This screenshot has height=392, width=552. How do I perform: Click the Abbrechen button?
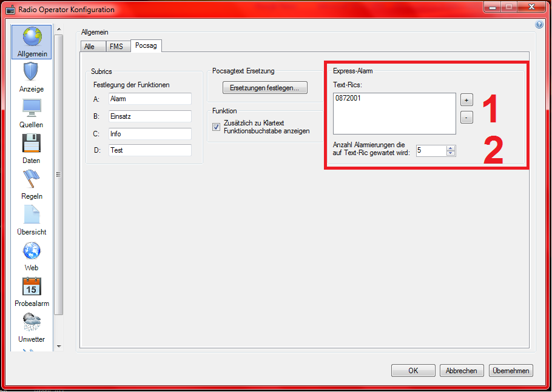coord(461,371)
